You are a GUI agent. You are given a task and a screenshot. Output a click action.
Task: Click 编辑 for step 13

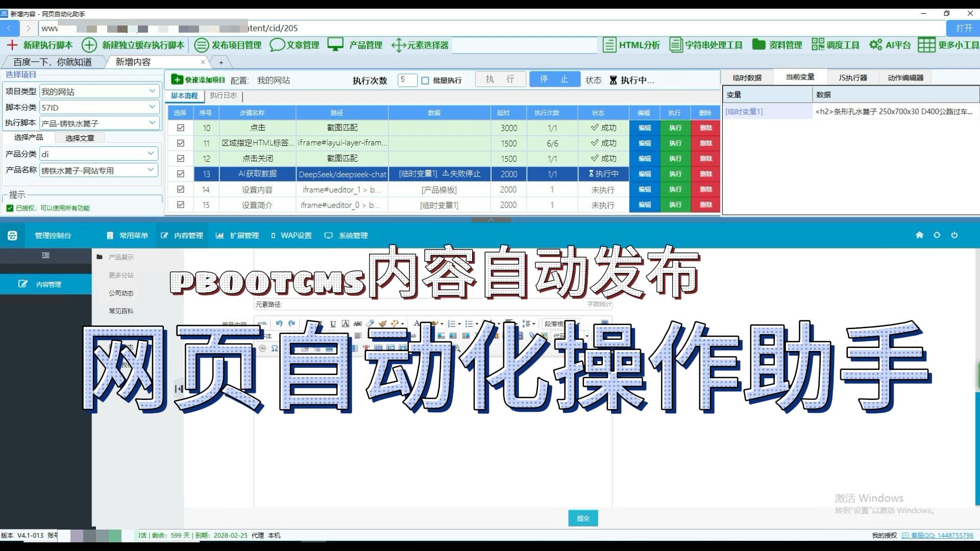click(x=645, y=173)
